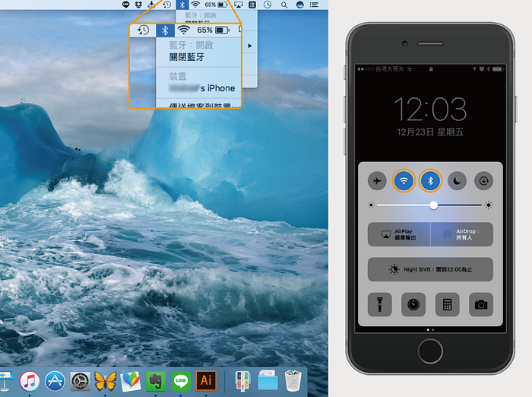Launch iTunes from the Dock
532x397 pixels.
pyautogui.click(x=30, y=381)
